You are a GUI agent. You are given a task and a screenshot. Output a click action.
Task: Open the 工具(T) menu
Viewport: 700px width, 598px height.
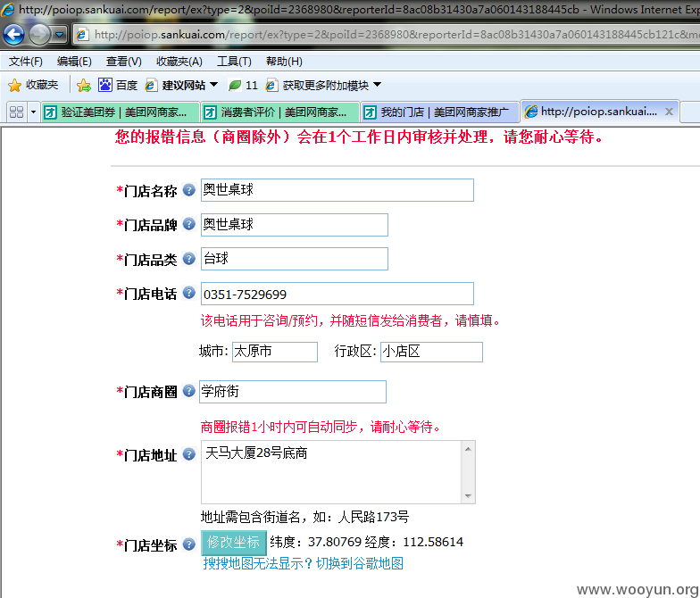234,62
